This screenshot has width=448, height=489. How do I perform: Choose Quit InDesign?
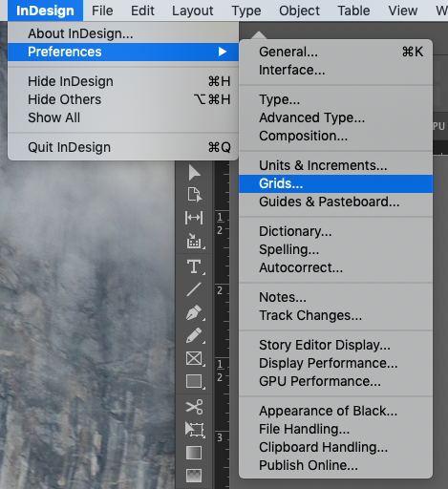point(123,147)
